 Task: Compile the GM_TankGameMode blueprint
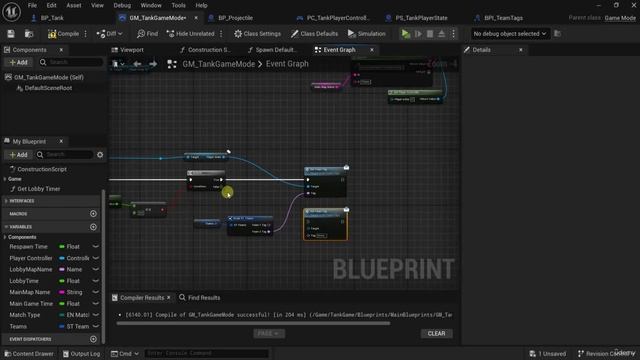click(63, 34)
